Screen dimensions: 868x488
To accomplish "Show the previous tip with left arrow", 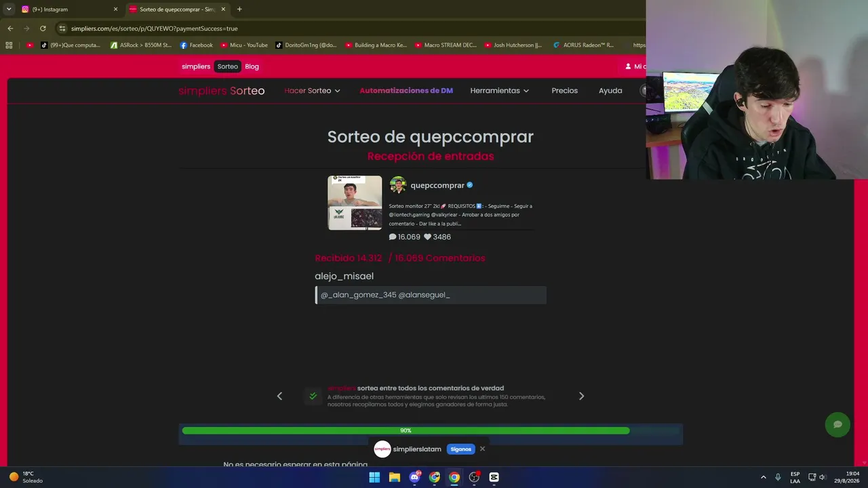I will (x=279, y=396).
